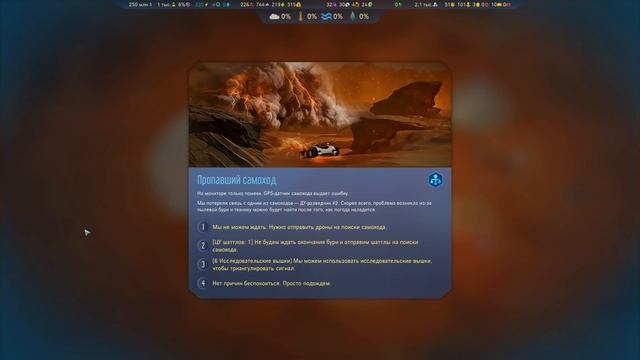The height and width of the screenshot is (360, 640).
Task: Choose option 2: send shuttles during storm
Action: 315,246
